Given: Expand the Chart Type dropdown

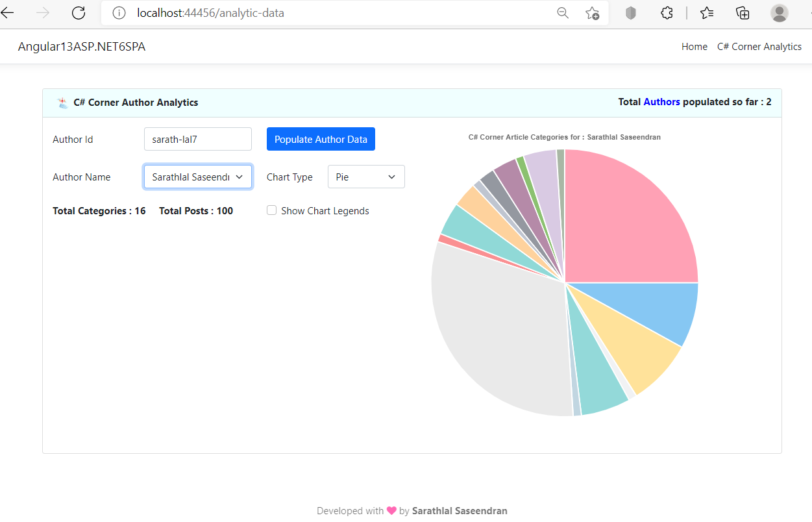Looking at the screenshot, I should [366, 177].
